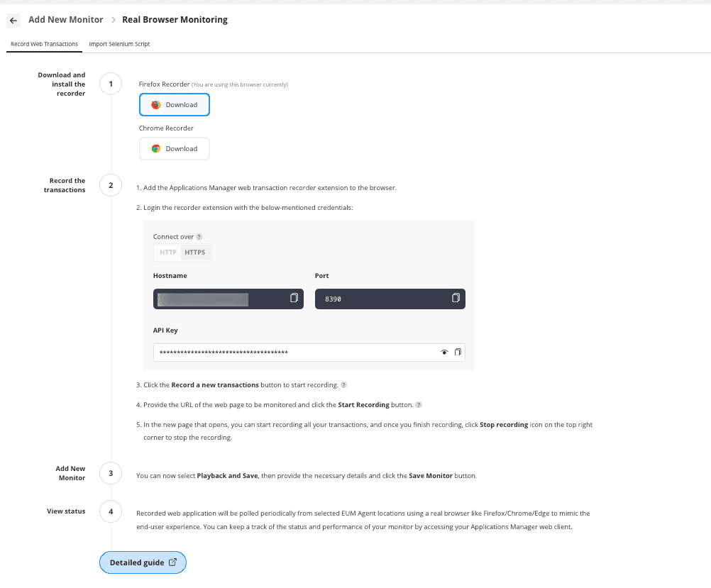Screen dimensions: 711x588
Task: Download the Chrome Recorder
Action: [175, 149]
